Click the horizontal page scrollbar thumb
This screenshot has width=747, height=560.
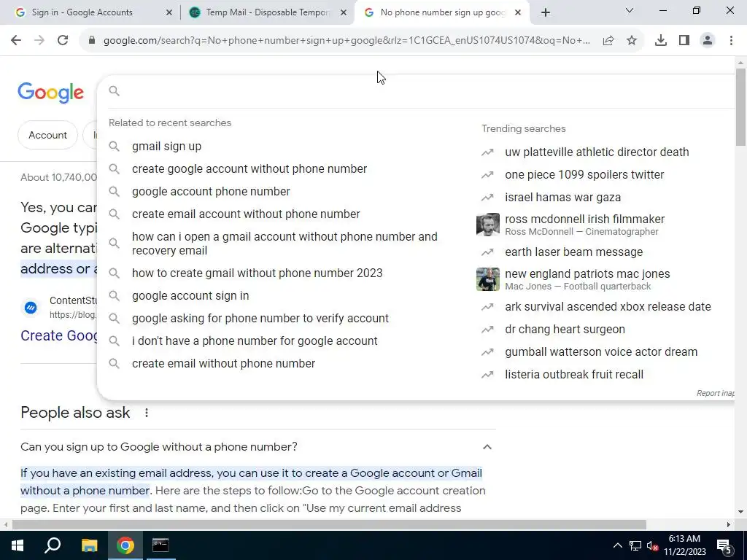click(x=329, y=524)
